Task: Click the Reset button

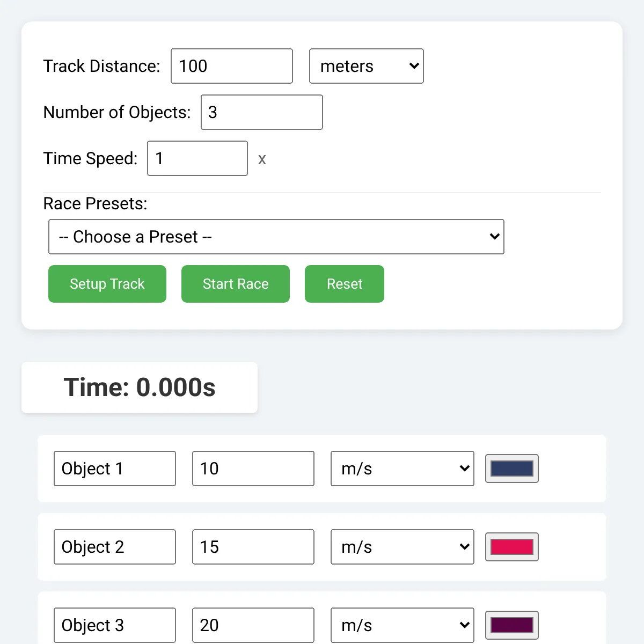Action: [x=345, y=284]
